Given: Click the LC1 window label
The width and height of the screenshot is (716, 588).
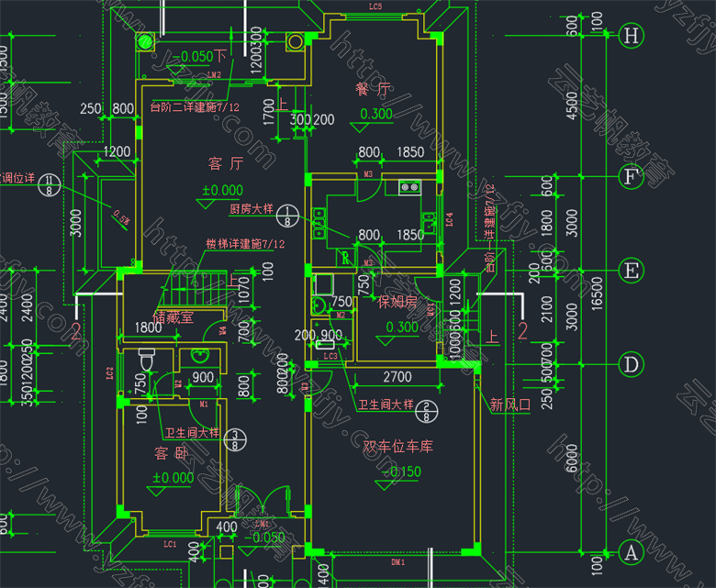Looking at the screenshot, I should click(170, 544).
